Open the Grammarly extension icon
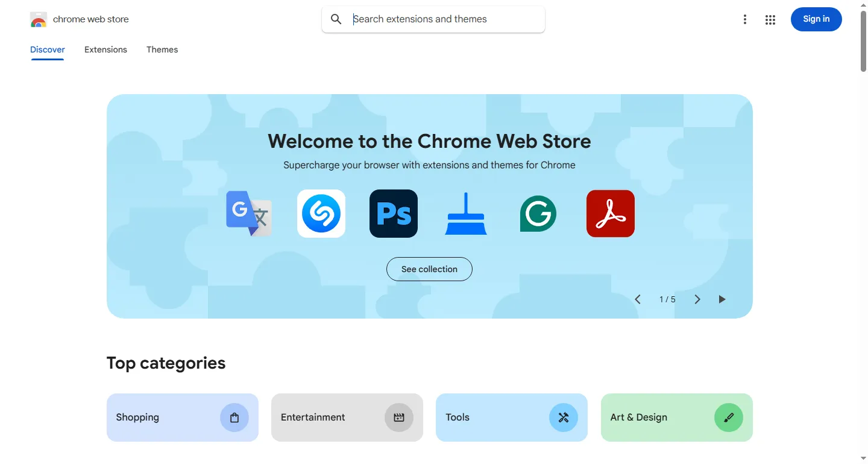 point(538,214)
